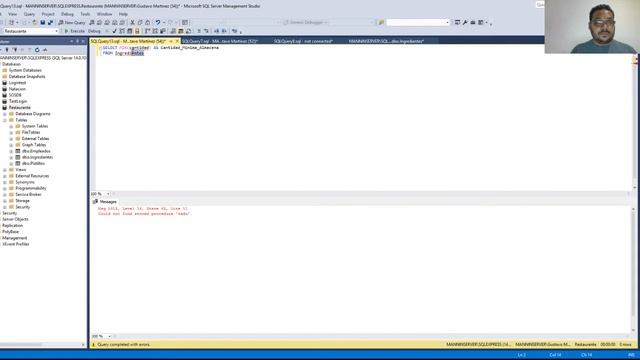This screenshot has height=360, width=640.
Task: Open the Messages pane zoom dropdown
Action: click(x=109, y=336)
